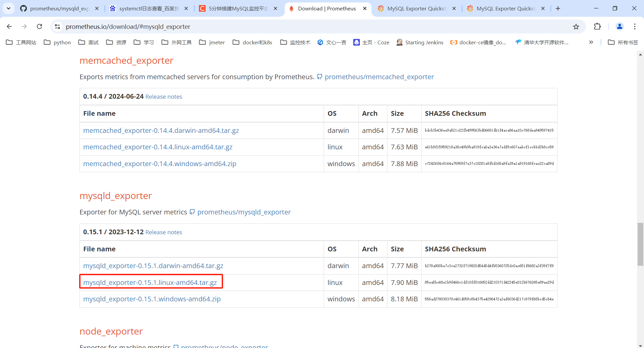Open the jmeter bookmark folder
Viewport: 644px width, 348px height.
coord(212,42)
